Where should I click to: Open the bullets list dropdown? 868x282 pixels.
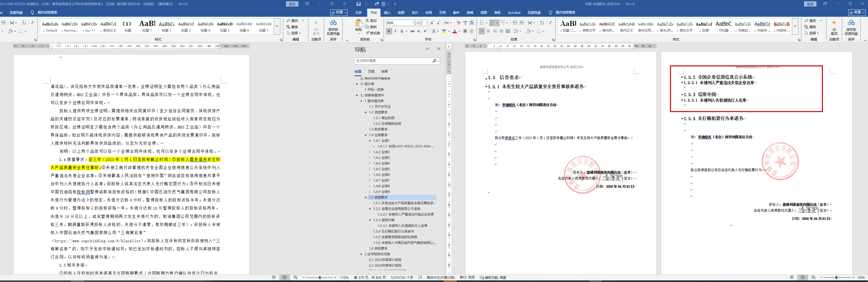(486, 23)
